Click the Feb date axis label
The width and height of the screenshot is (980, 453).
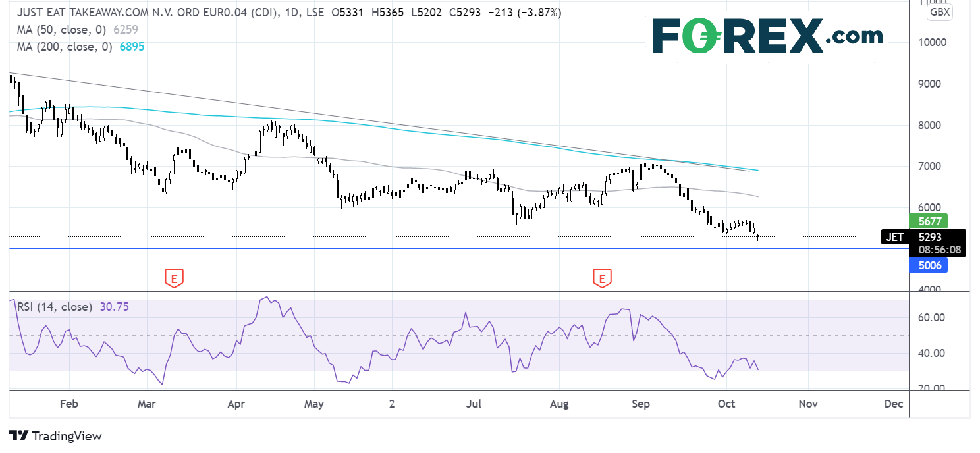(x=68, y=404)
